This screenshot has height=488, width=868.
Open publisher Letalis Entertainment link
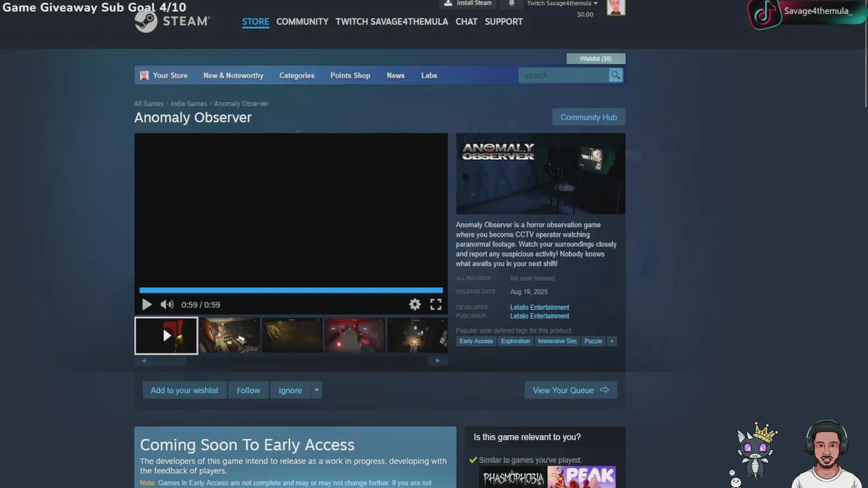coord(540,316)
